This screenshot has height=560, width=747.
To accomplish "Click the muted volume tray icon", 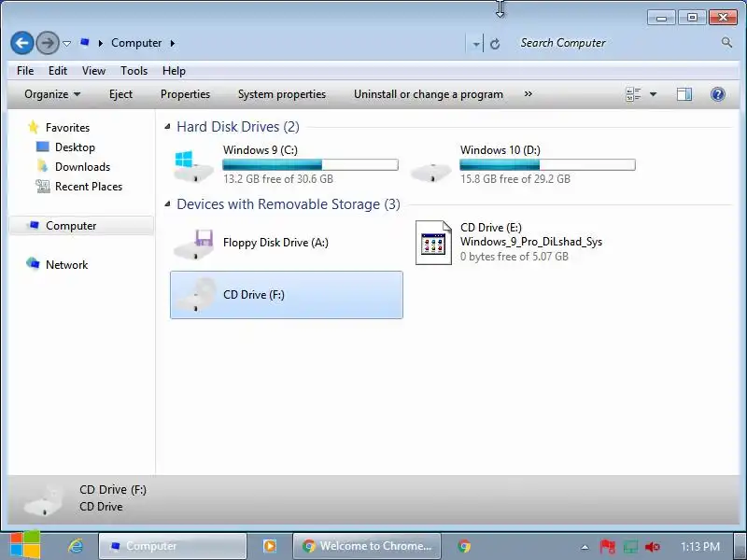I will click(x=652, y=547).
